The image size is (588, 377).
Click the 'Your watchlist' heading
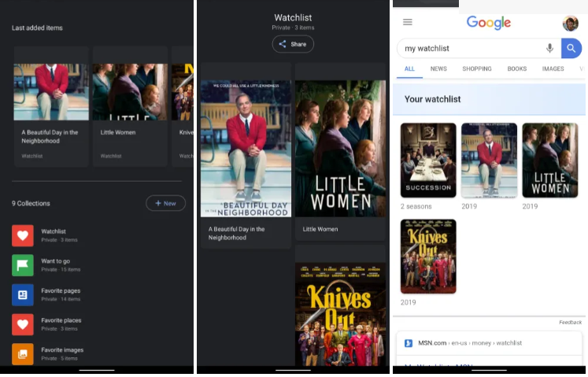[432, 99]
